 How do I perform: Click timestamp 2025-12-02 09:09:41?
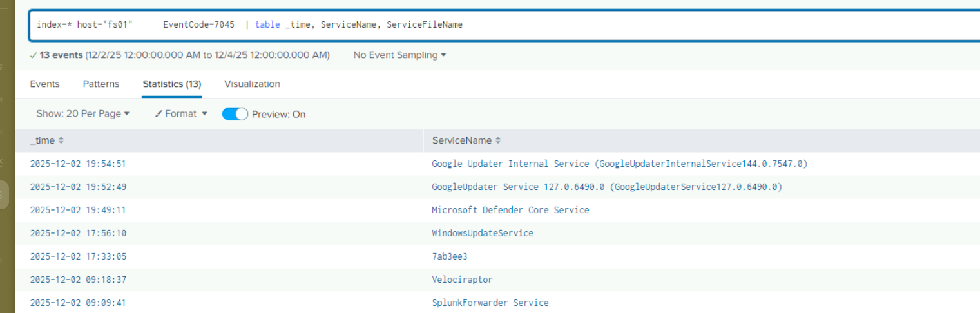78,303
